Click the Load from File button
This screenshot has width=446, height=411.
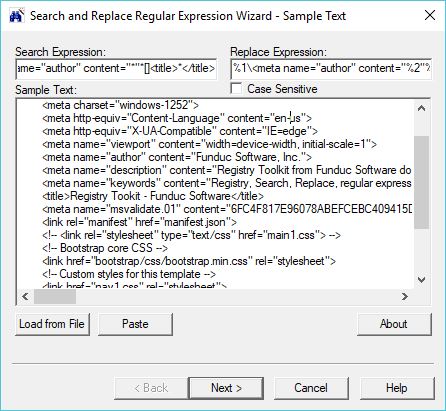(x=52, y=324)
